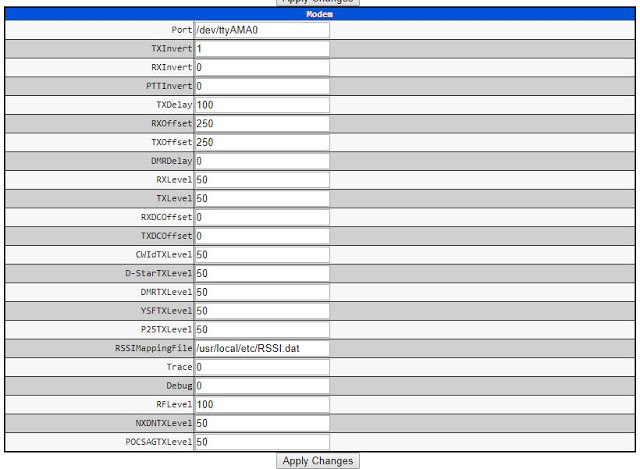Click the TXOffset label
Screen dimensions: 640x469
[171, 142]
